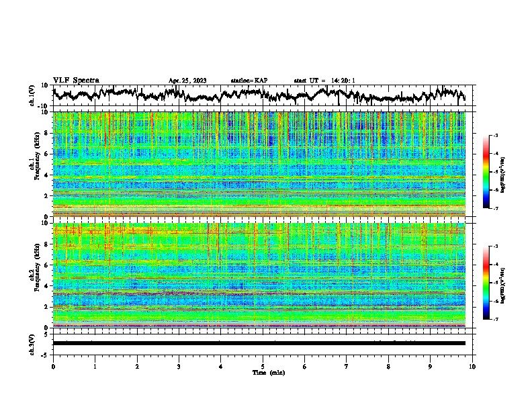Click the 'station=KAP' label
Image resolution: width=532 pixels, height=411 pixels.
(x=249, y=81)
